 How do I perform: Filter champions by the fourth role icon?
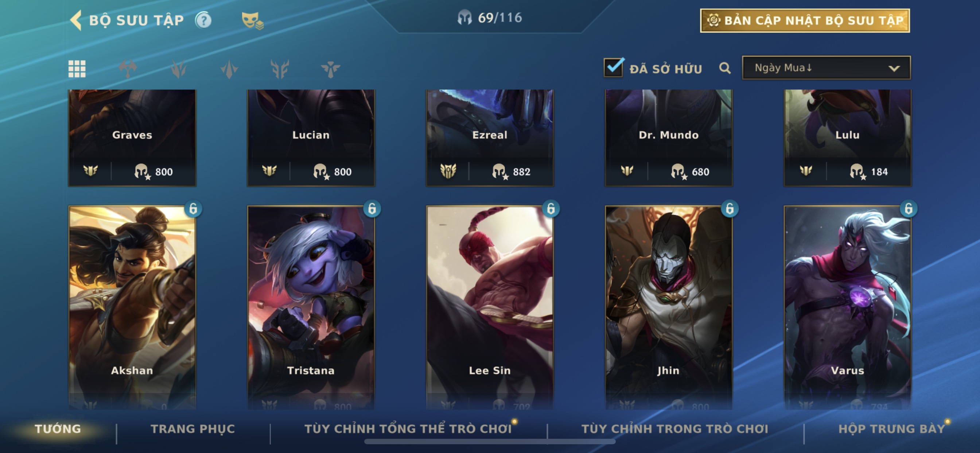tap(280, 69)
